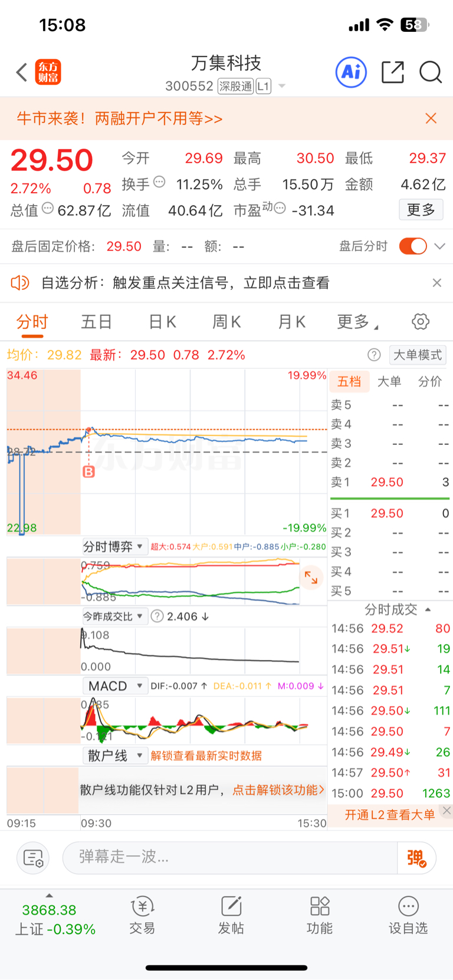Open the MACD indicator dropdown

click(114, 686)
